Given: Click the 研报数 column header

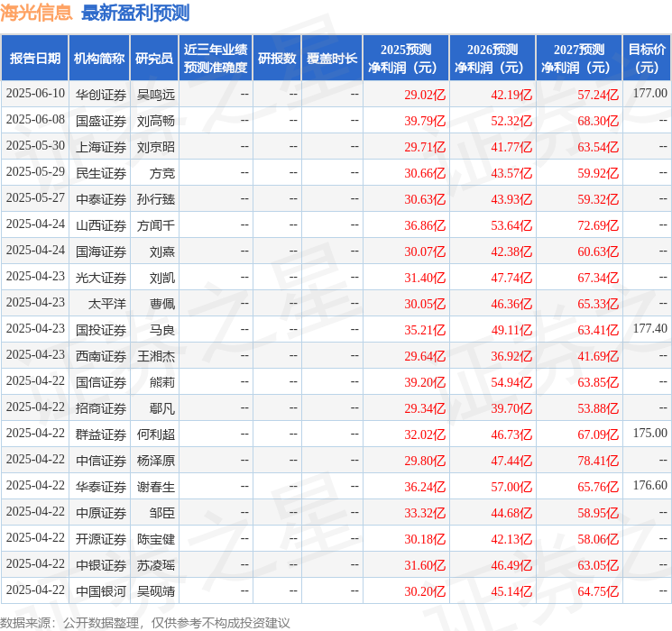Looking at the screenshot, I should (x=276, y=59).
